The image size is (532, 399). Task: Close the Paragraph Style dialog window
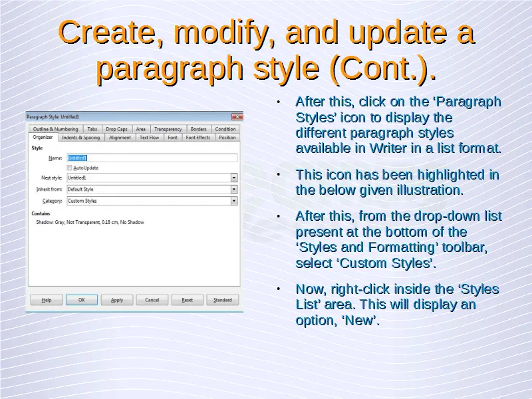coord(237,117)
